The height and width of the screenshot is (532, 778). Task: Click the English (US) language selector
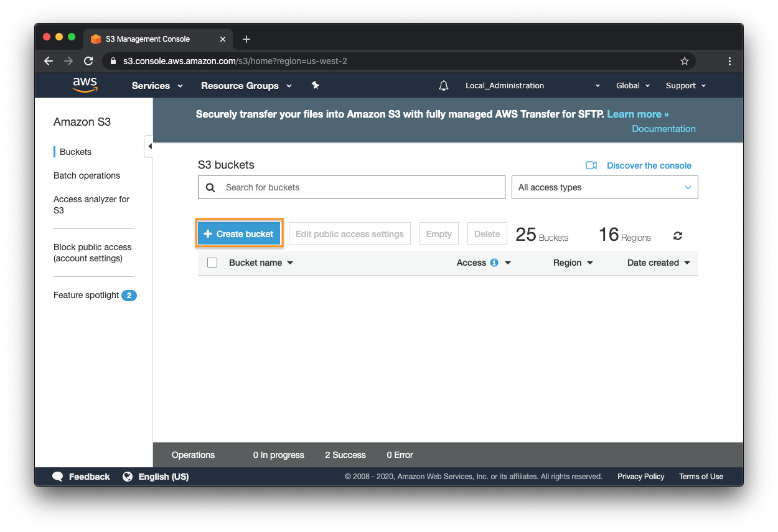tap(164, 477)
